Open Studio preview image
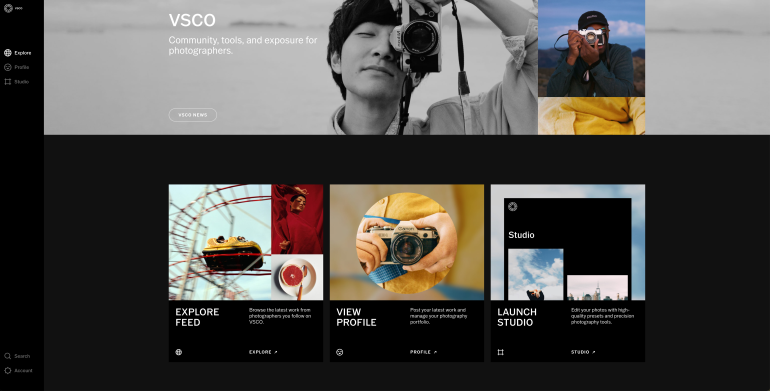Image resolution: width=770 pixels, height=391 pixels. [x=568, y=242]
